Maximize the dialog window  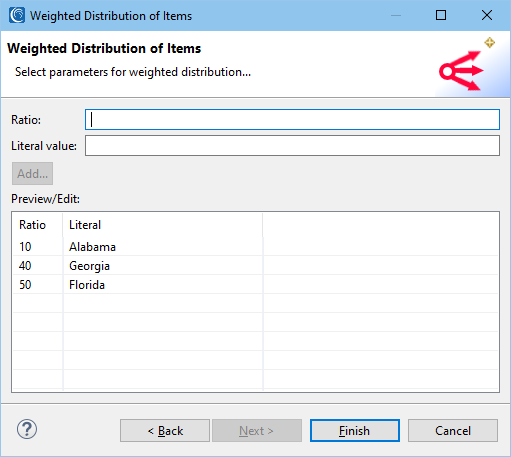click(441, 15)
